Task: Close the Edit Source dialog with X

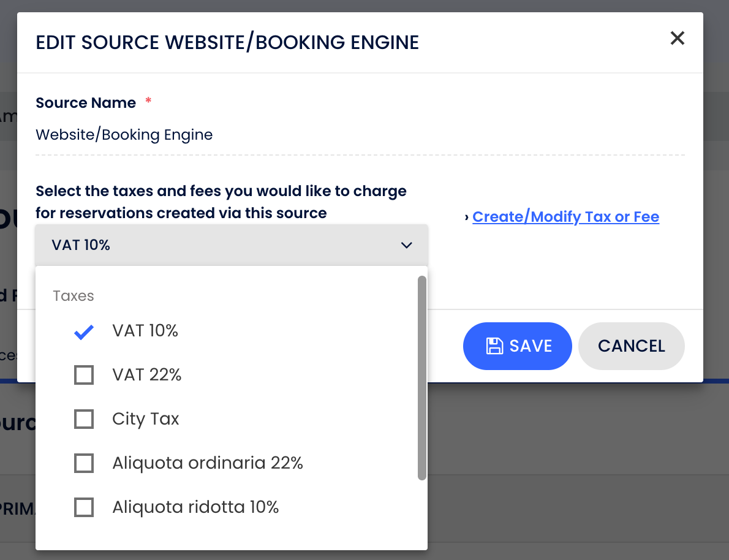Action: coord(677,39)
